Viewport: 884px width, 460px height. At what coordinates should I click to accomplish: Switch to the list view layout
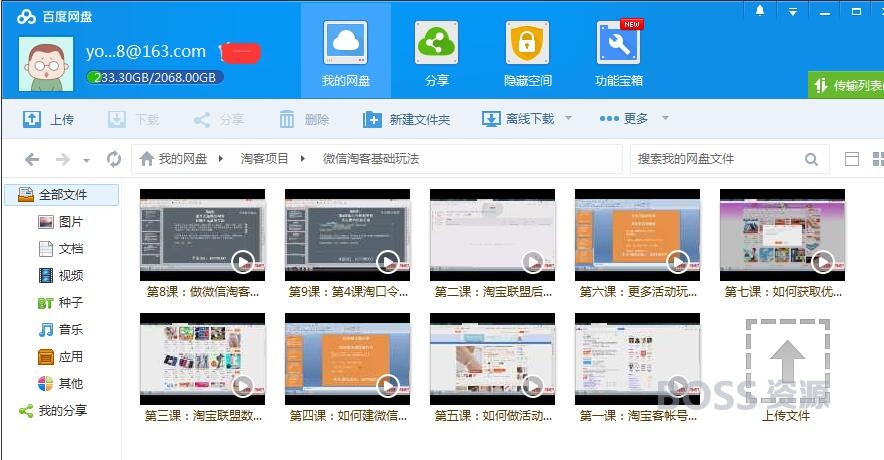coord(852,159)
